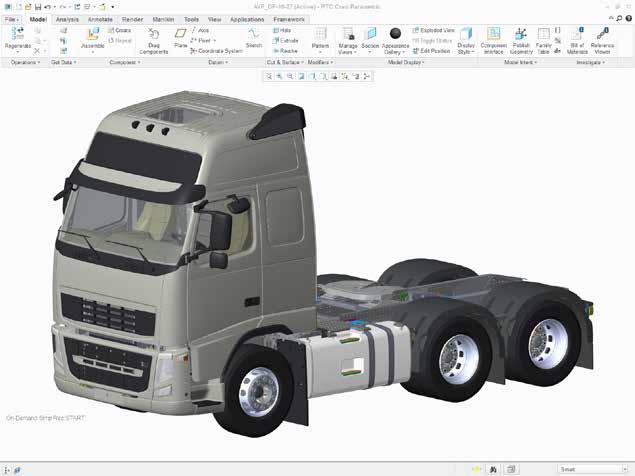
Task: Click the command search magnifier icon
Action: coord(619,18)
